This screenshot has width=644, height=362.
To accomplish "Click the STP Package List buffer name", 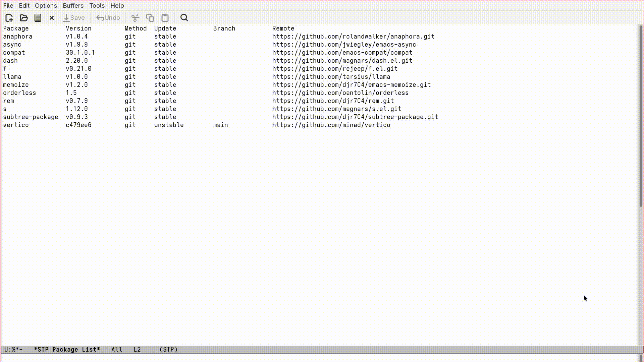I will click(x=67, y=349).
